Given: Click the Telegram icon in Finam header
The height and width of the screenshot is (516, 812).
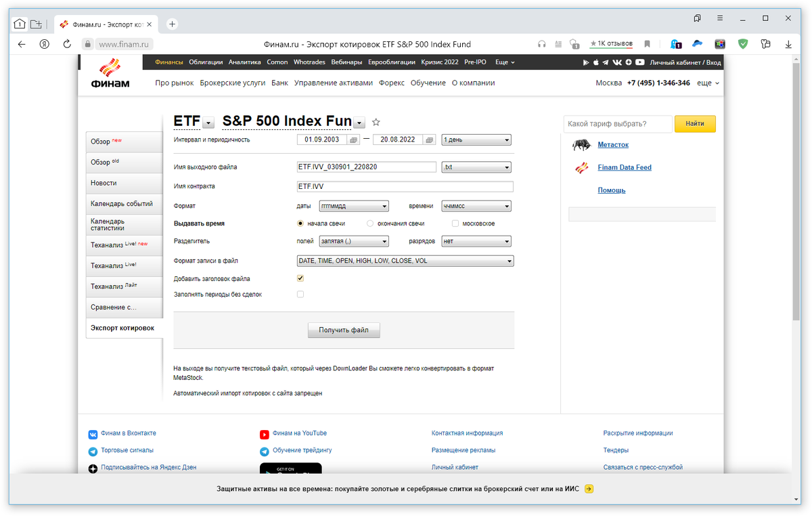Looking at the screenshot, I should (x=604, y=62).
